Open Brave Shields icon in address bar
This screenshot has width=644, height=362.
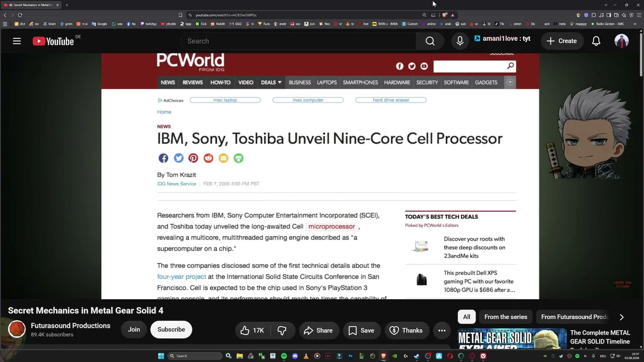[445, 15]
